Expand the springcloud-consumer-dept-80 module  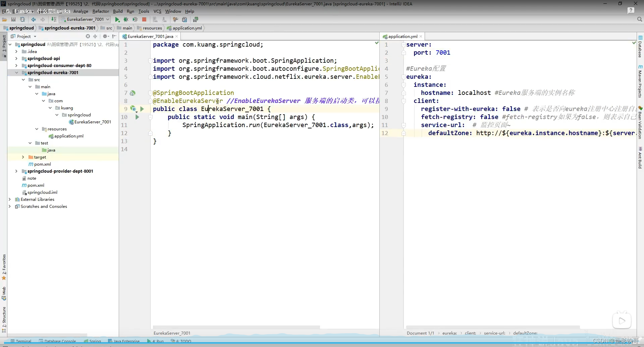(16, 66)
